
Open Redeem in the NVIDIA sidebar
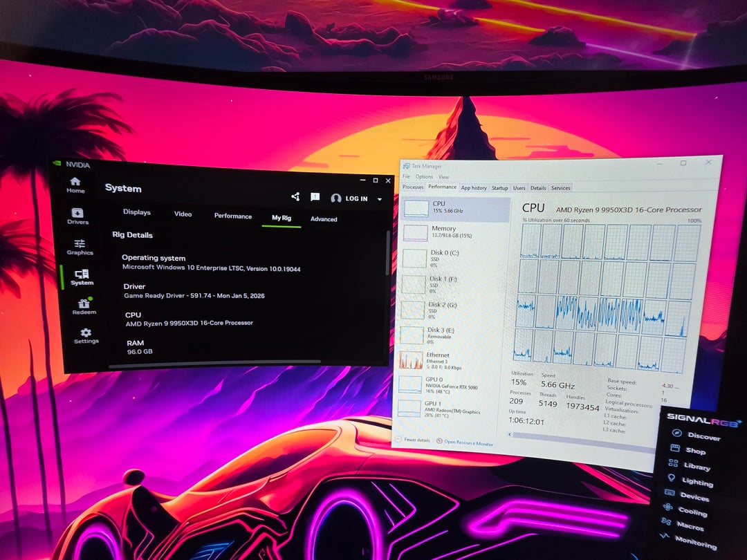(84, 306)
